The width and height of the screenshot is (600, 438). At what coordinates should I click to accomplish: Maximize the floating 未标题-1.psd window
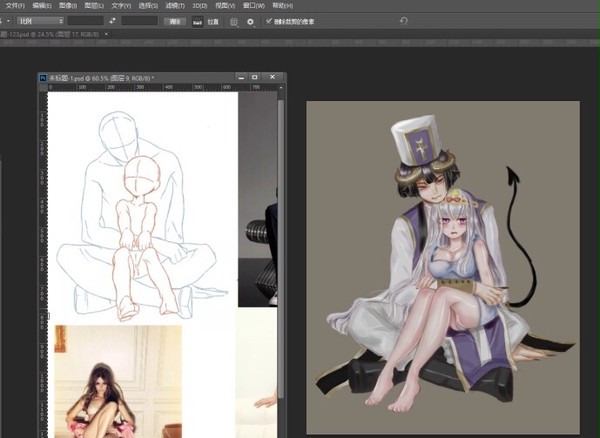tap(255, 77)
